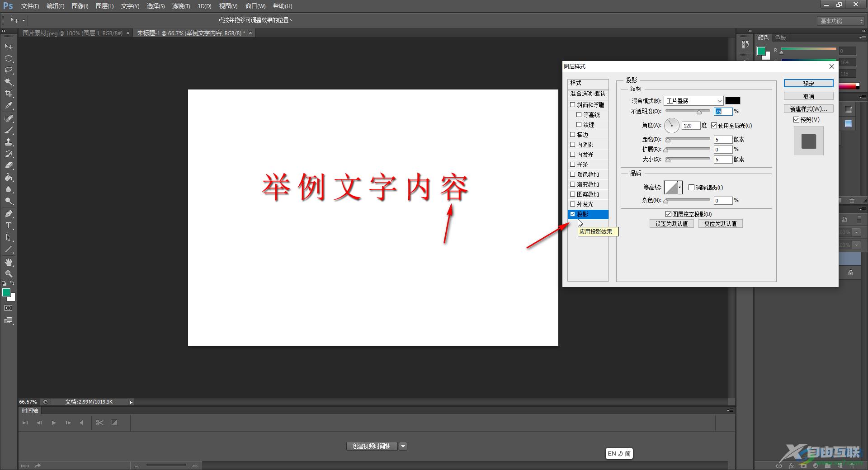Image resolution: width=868 pixels, height=470 pixels.
Task: Click the 角度 dial control
Action: click(x=672, y=126)
